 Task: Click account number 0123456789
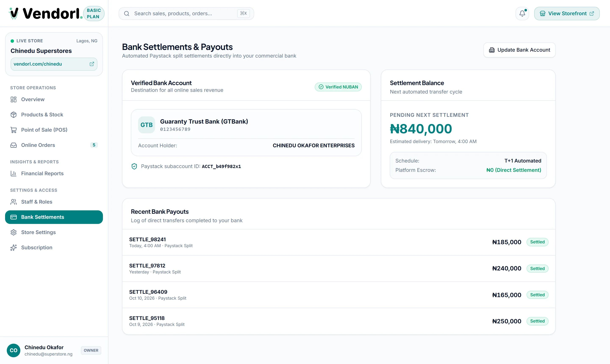coord(175,129)
